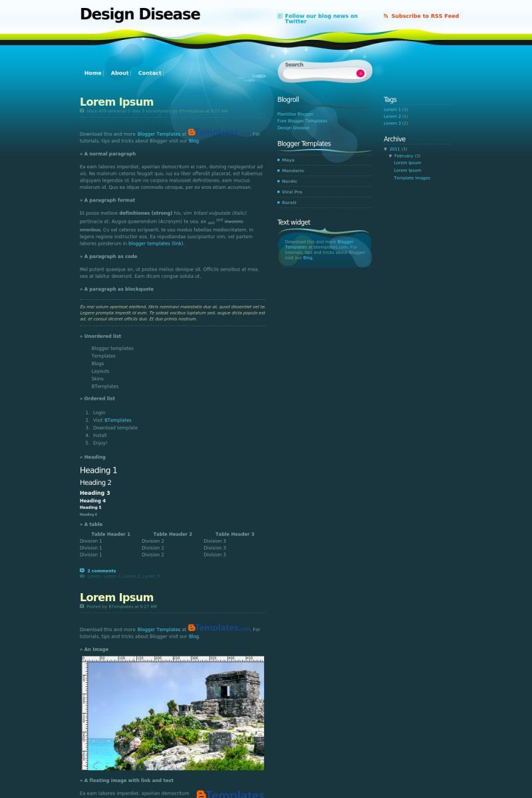Viewport: 532px width, 798px height.
Task: Subscribe to RSS Feed link
Action: pos(425,16)
